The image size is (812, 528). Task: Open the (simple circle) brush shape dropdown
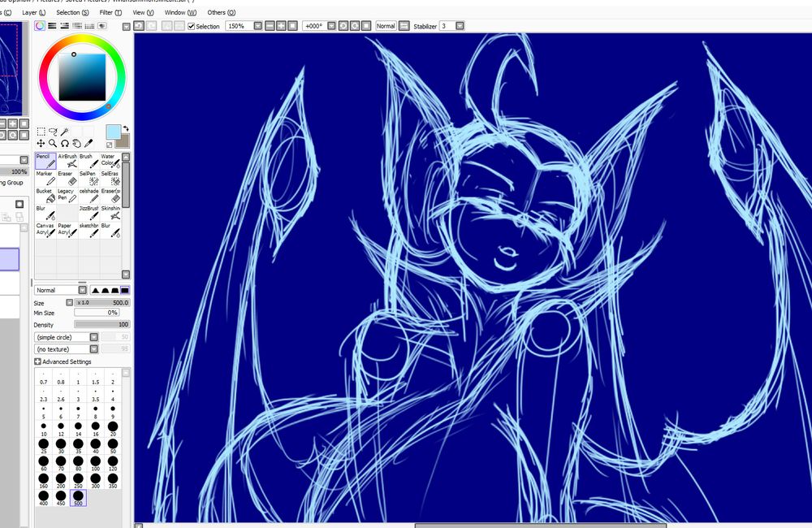coord(93,337)
